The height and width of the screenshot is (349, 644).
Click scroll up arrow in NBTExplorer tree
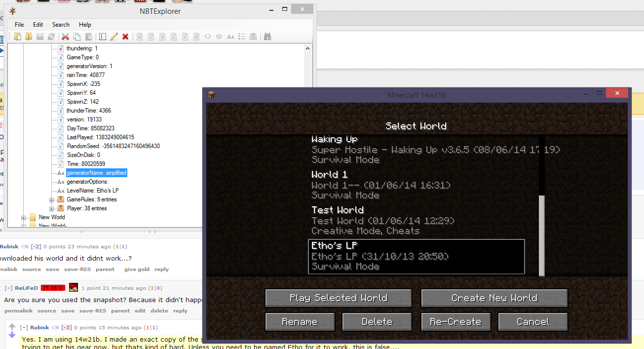(308, 48)
